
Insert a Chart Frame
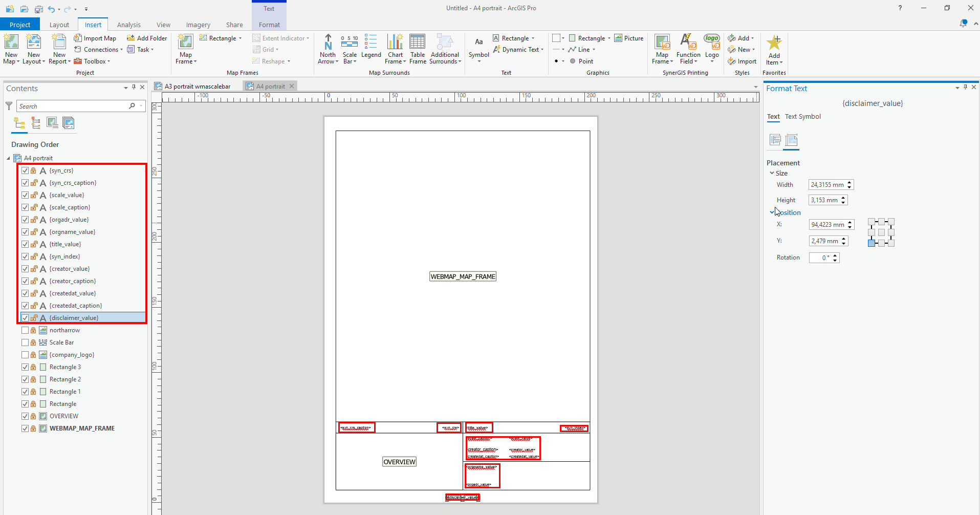tap(395, 49)
